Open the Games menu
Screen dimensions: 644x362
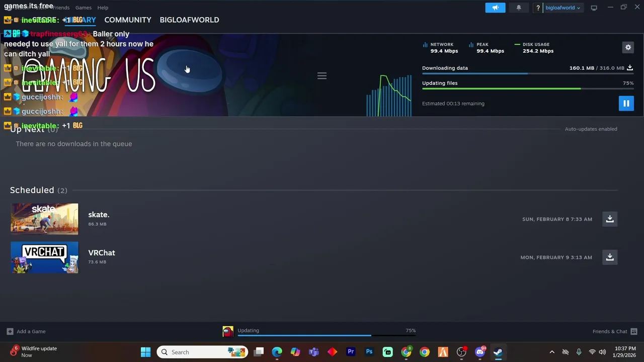tap(84, 8)
